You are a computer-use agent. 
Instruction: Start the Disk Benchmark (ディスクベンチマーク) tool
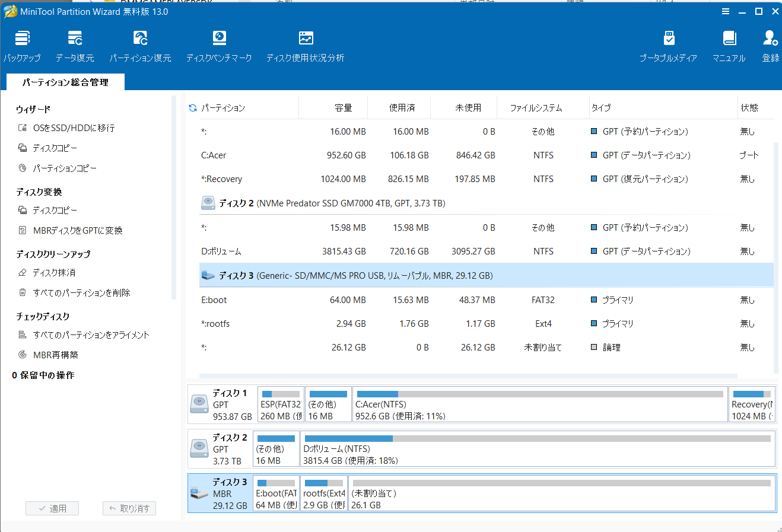click(219, 39)
